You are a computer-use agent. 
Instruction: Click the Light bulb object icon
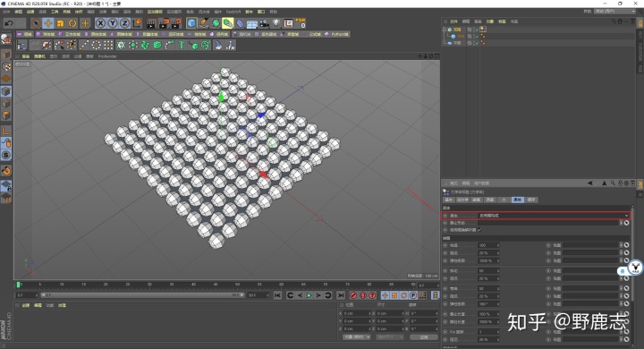276,23
